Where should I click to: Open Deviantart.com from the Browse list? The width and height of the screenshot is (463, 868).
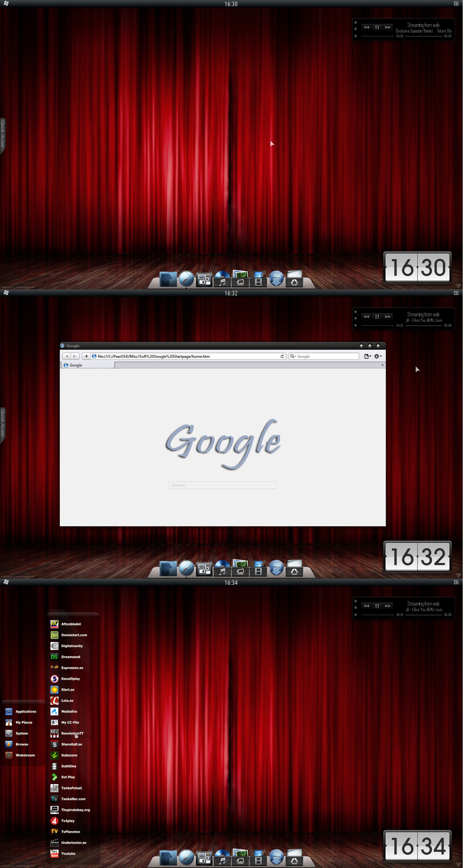[69, 635]
